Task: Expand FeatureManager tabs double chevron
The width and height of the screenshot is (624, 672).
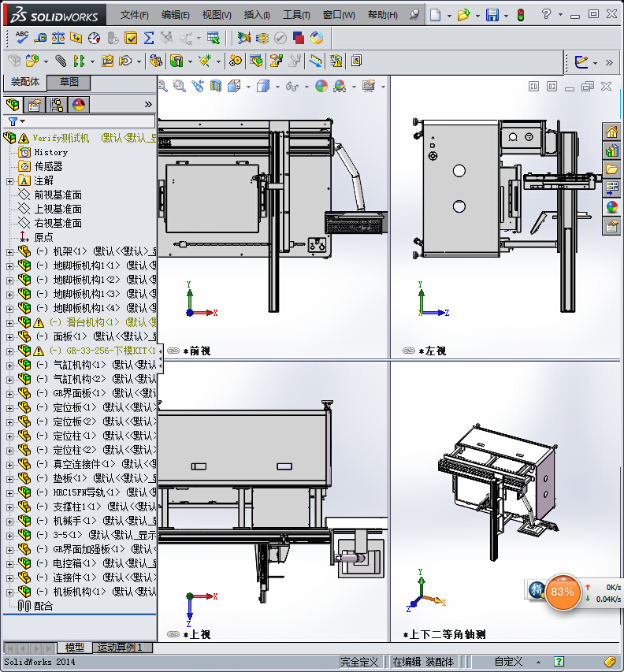Action: pos(148,105)
